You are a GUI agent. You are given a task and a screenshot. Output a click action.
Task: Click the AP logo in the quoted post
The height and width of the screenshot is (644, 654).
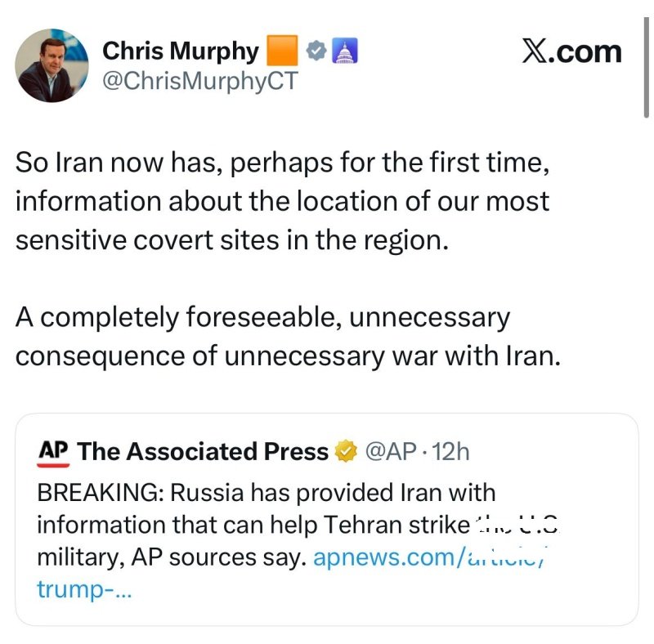pyautogui.click(x=53, y=453)
